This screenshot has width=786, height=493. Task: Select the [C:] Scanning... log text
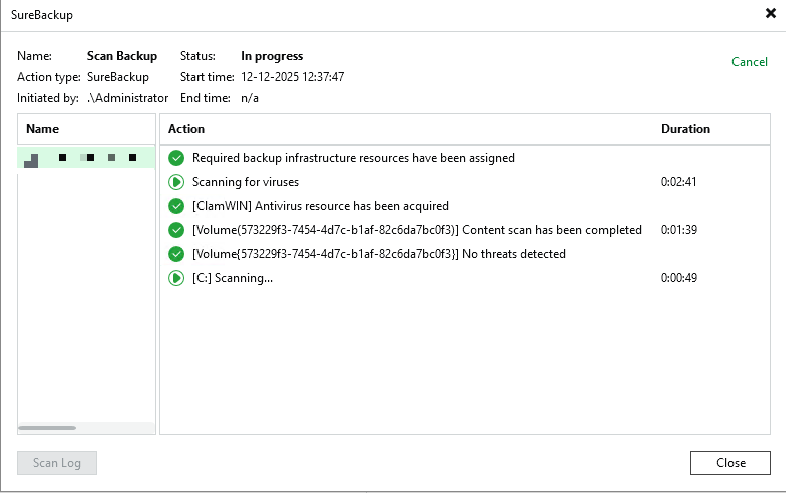coord(232,278)
